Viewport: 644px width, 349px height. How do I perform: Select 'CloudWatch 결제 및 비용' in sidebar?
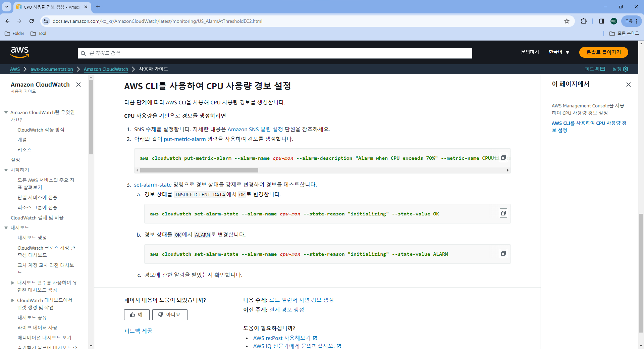pyautogui.click(x=37, y=218)
